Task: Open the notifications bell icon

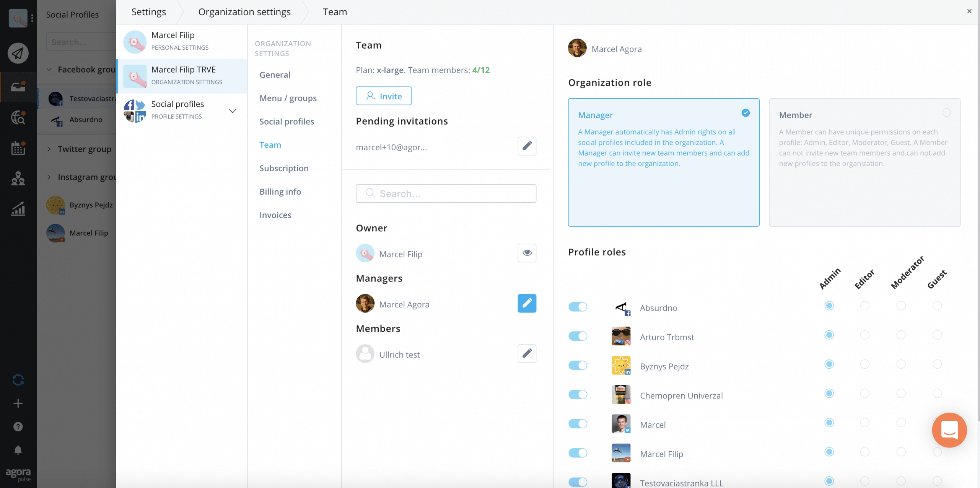Action: pyautogui.click(x=18, y=450)
